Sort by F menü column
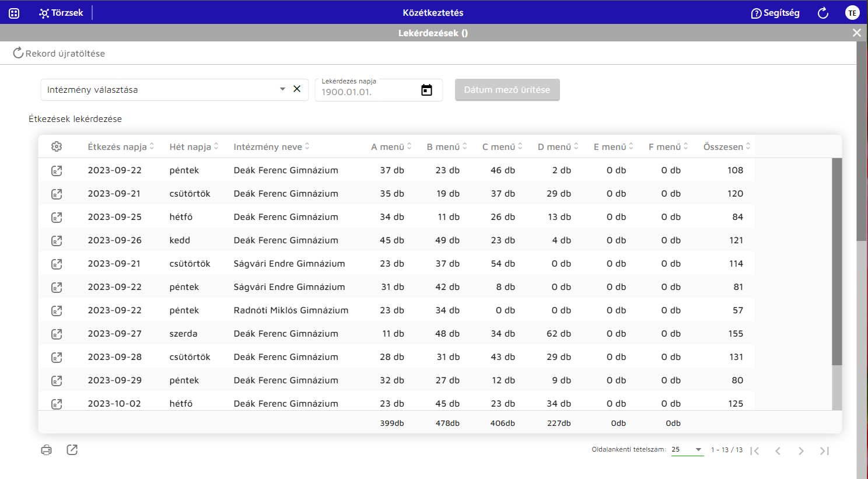Viewport: 868px width, 479px height. click(668, 146)
